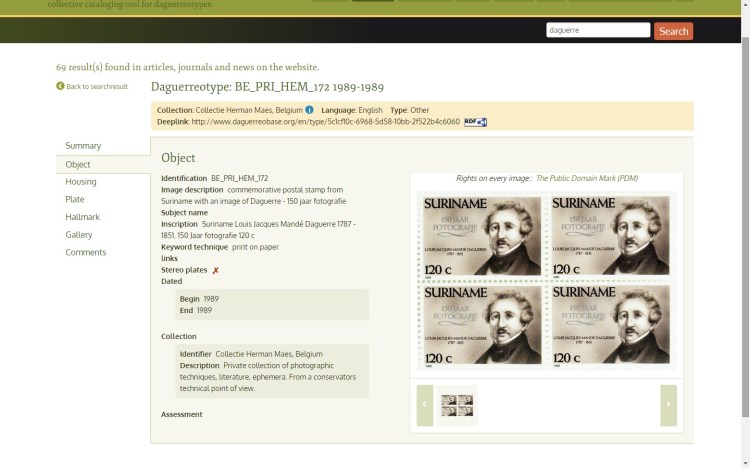Viewport: 750px width, 468px height.
Task: Follow the Back to searchresult link
Action: point(97,87)
